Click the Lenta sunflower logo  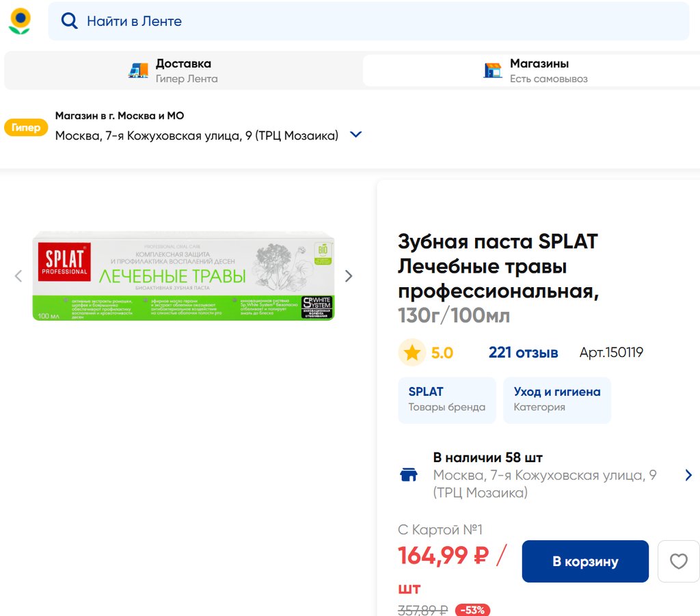point(19,21)
